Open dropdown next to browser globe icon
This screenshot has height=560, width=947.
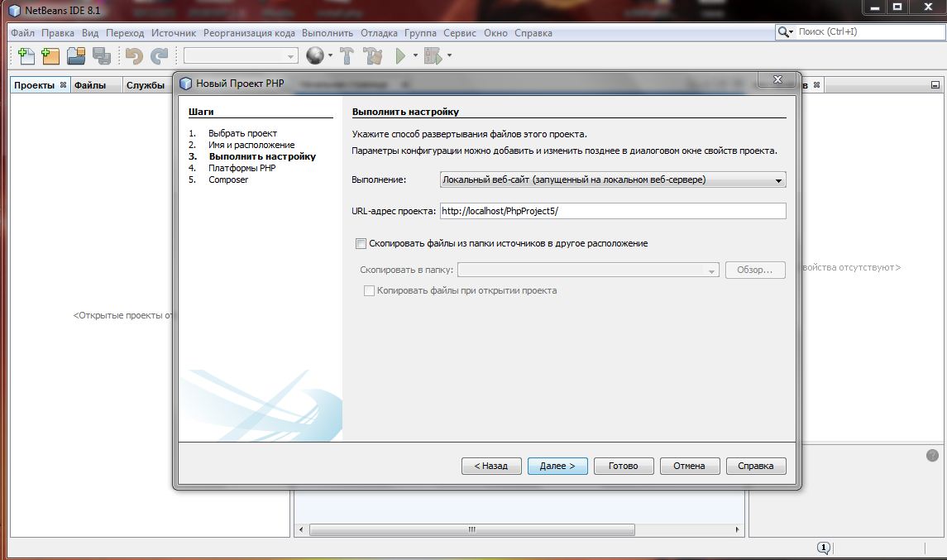click(x=330, y=55)
